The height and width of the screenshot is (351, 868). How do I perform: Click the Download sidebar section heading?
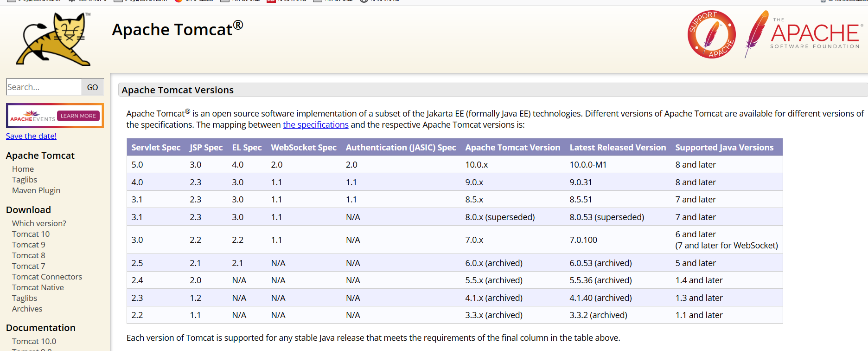28,210
